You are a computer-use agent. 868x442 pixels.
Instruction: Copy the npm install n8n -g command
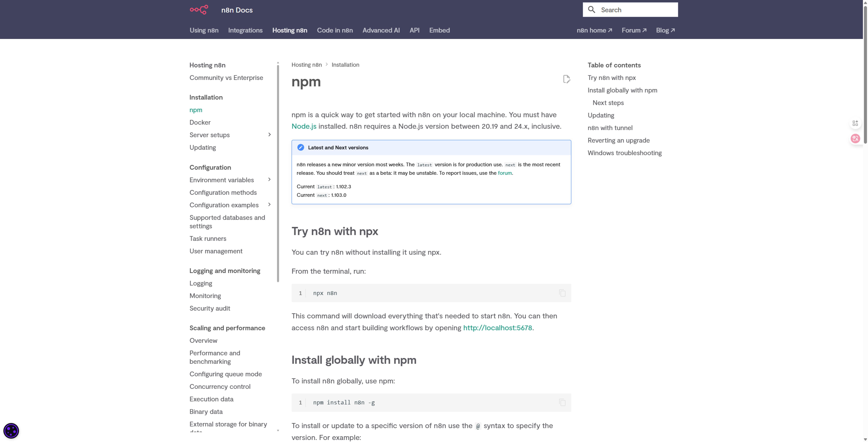tap(562, 403)
